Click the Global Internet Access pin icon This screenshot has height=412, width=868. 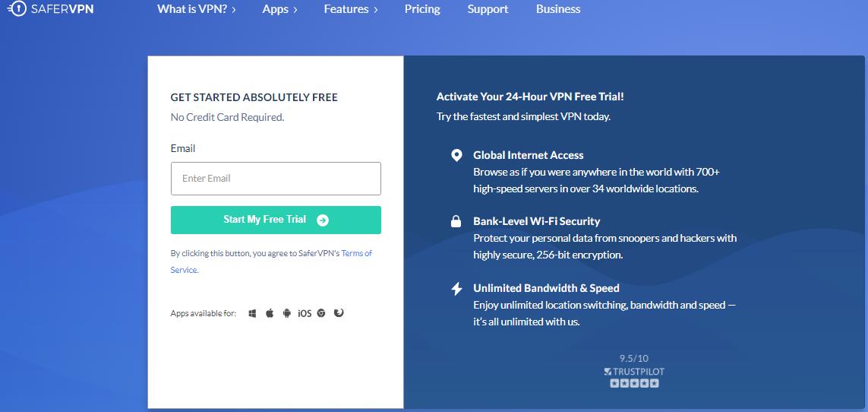coord(456,156)
